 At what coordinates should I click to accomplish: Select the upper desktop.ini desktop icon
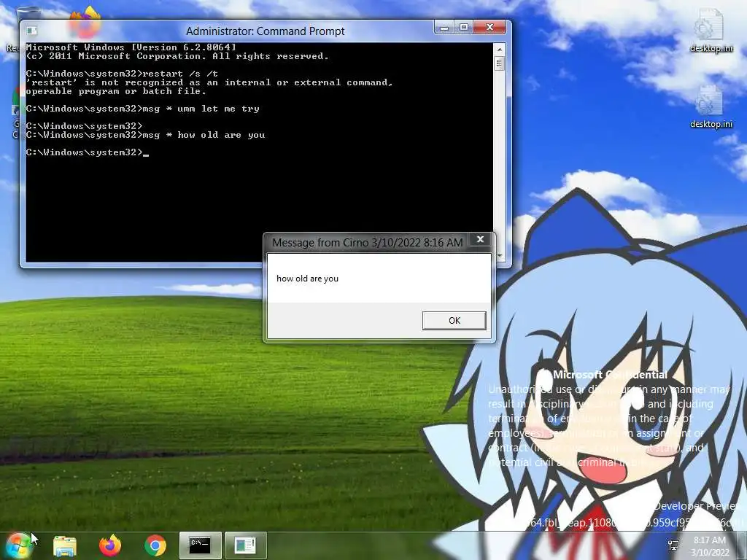pyautogui.click(x=711, y=31)
